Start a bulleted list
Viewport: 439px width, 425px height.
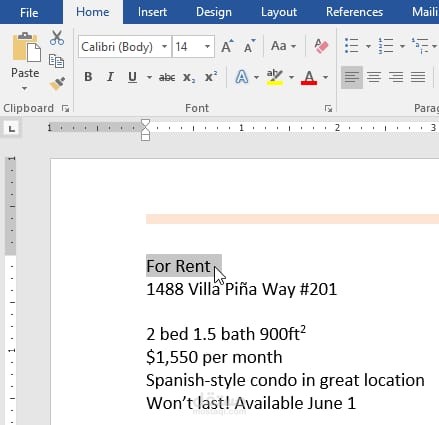[352, 46]
